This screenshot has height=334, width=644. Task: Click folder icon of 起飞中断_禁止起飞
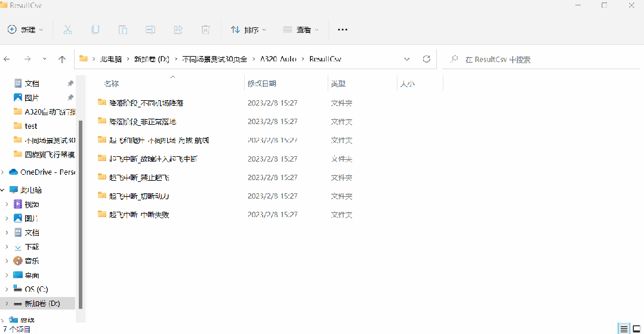click(102, 177)
